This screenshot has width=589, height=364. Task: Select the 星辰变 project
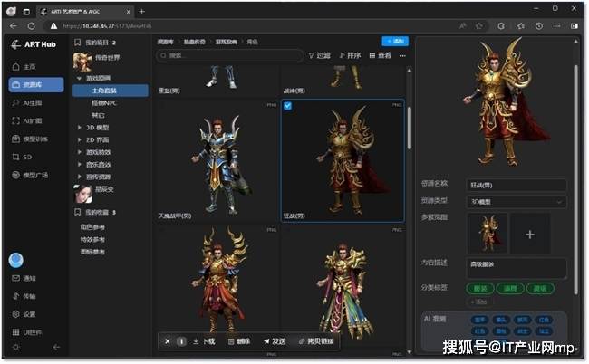(94, 193)
